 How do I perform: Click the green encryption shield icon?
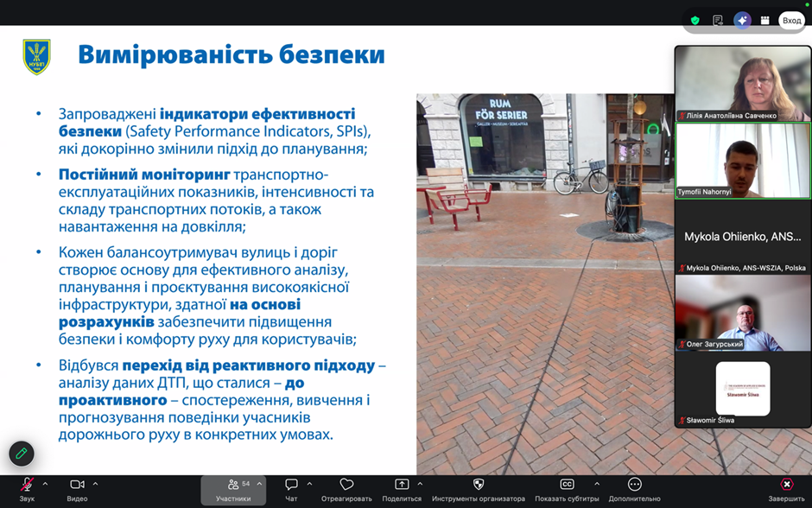[695, 20]
